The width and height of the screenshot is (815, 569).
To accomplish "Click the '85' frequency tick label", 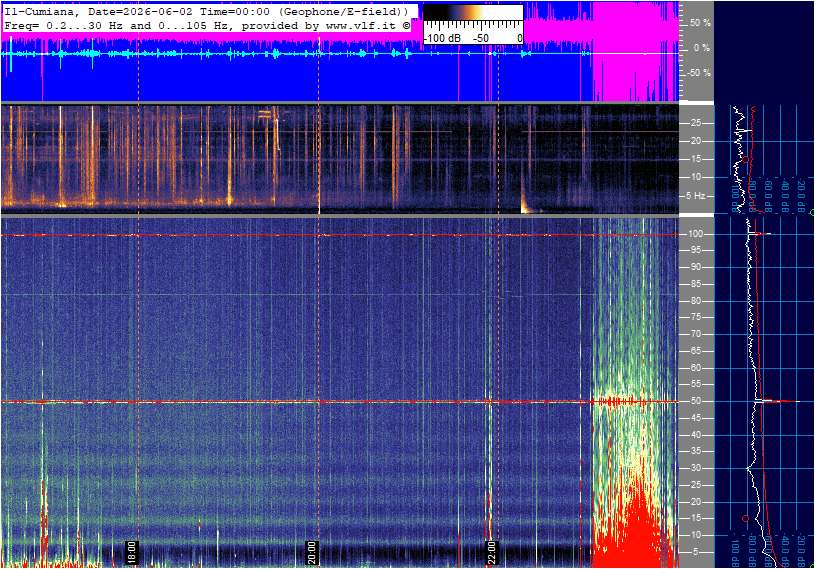I will click(x=695, y=284).
